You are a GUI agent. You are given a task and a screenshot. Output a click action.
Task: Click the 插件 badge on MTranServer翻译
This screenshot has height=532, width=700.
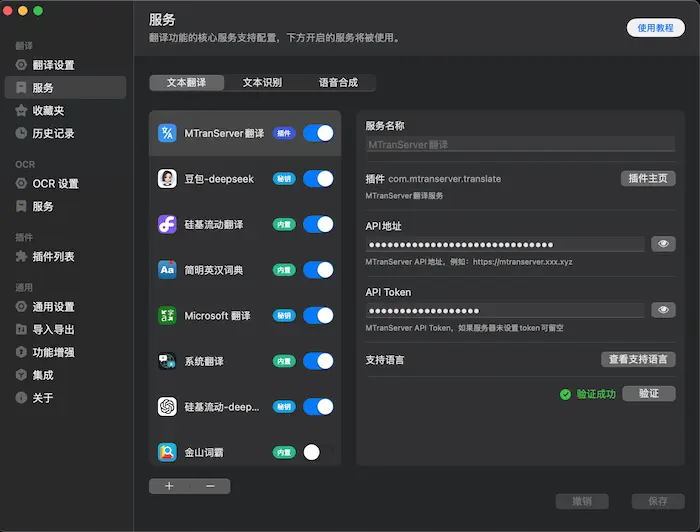click(x=284, y=133)
